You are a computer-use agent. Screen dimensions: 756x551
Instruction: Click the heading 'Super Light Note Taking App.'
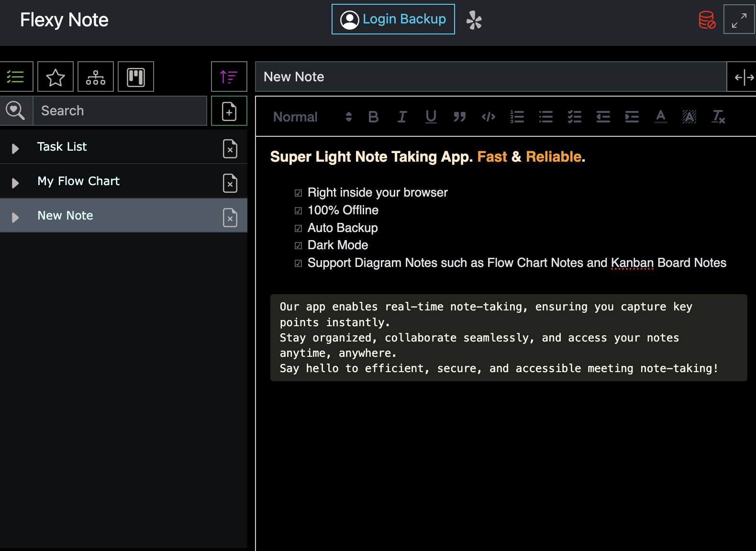[x=372, y=157]
